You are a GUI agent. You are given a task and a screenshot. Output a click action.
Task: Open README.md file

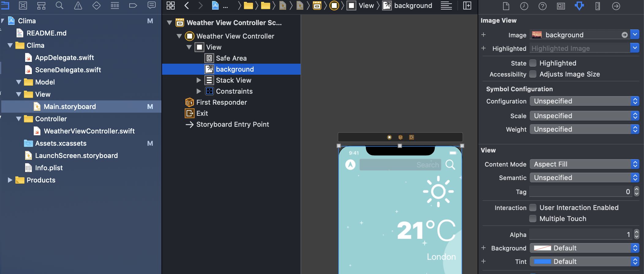(47, 33)
